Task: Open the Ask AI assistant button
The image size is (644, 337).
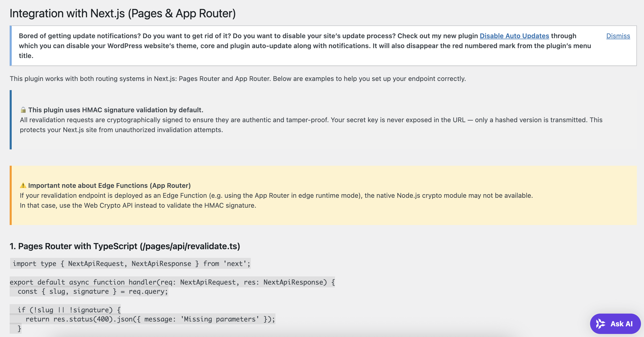Action: (x=615, y=324)
